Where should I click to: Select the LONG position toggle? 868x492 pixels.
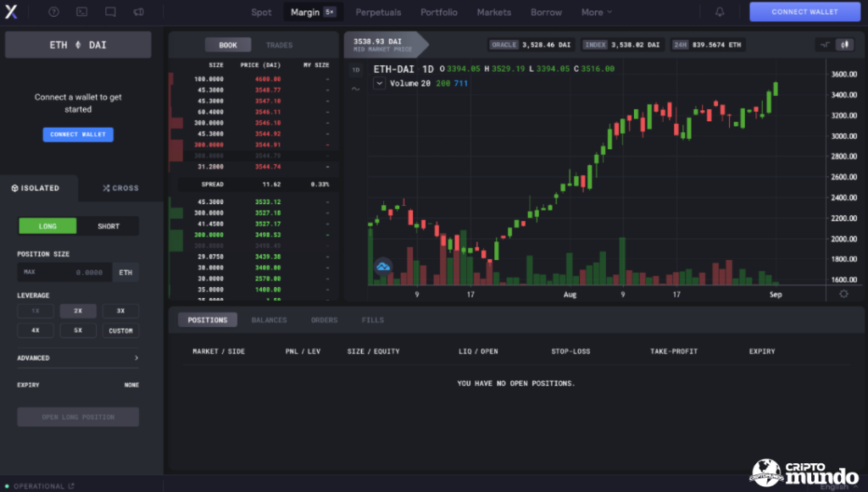(47, 226)
